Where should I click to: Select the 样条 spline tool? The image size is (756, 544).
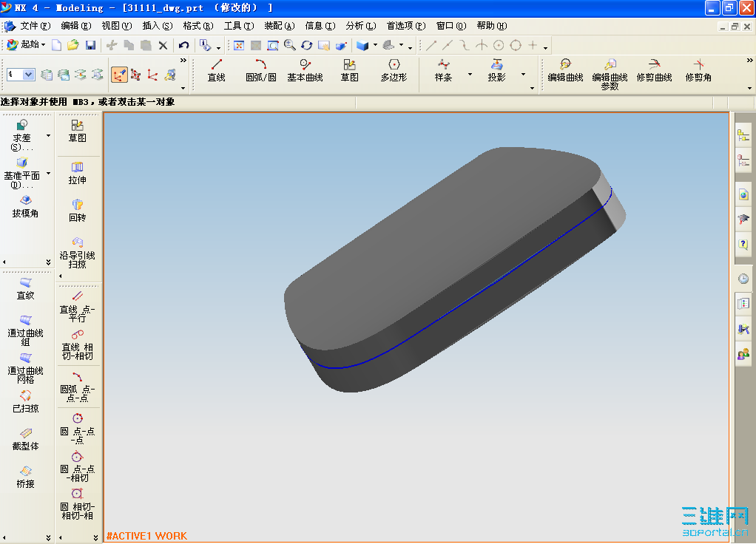443,70
